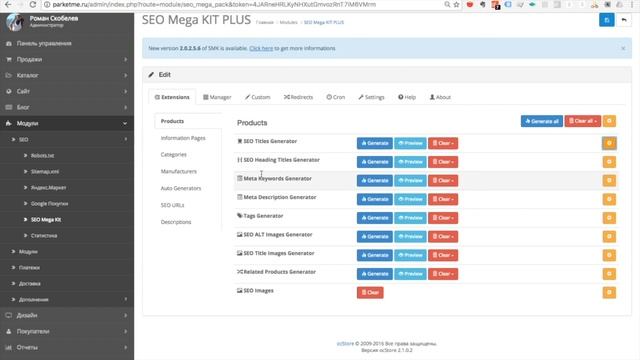The height and width of the screenshot is (360, 640).
Task: Open settings gear for SEO Heading Titles Generator
Action: coord(609,162)
